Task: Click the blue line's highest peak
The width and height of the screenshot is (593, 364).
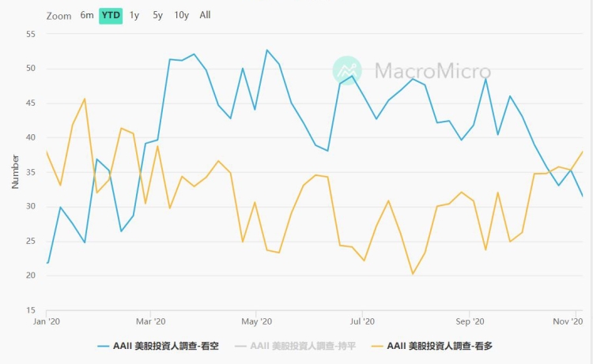Action: click(267, 50)
